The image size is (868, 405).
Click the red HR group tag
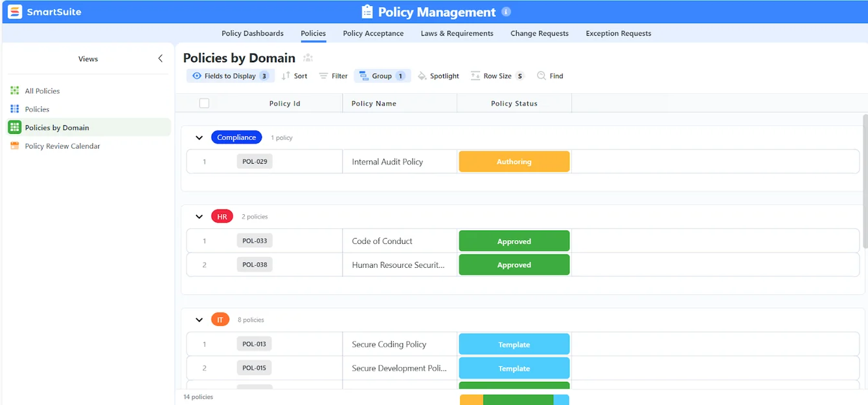click(222, 217)
